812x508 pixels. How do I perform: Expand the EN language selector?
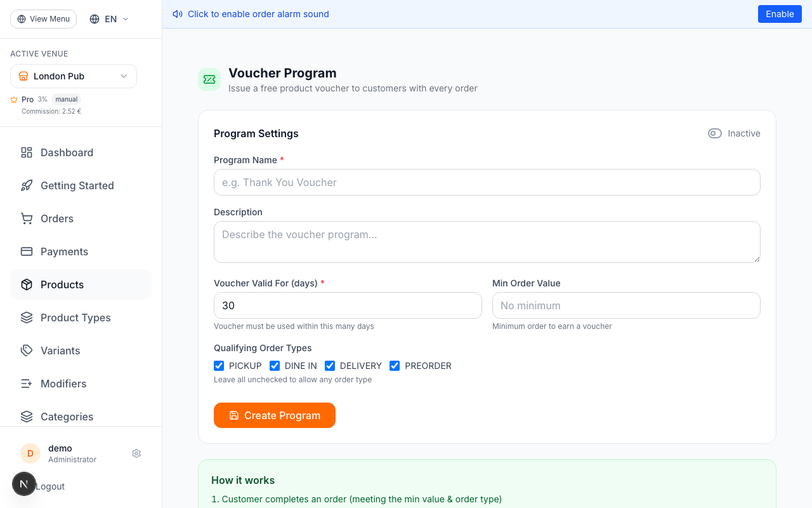pyautogui.click(x=110, y=19)
